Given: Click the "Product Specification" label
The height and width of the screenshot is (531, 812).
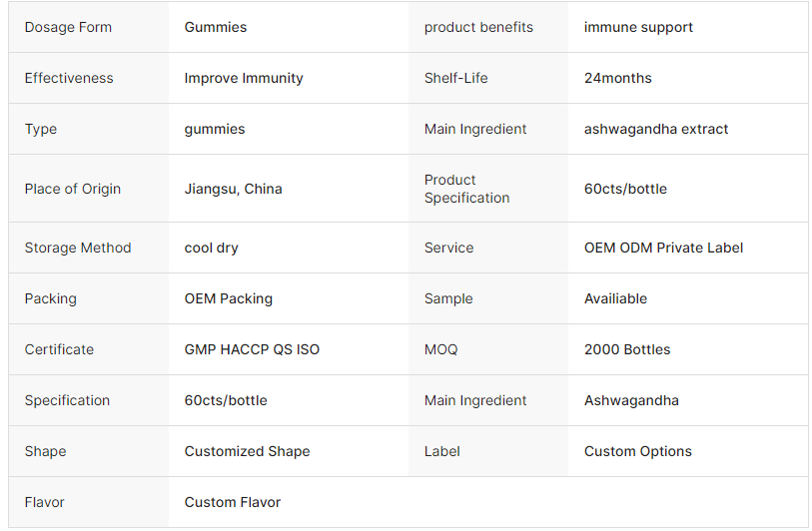Looking at the screenshot, I should 466,189.
